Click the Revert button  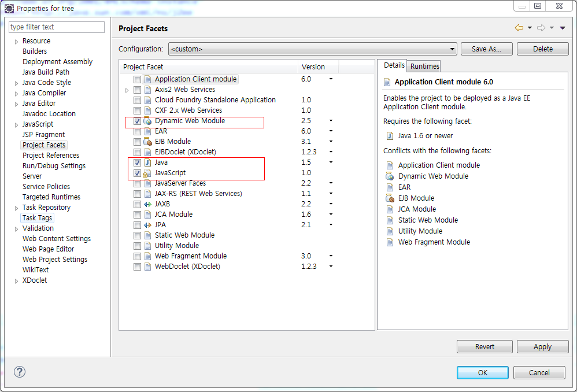click(x=484, y=347)
